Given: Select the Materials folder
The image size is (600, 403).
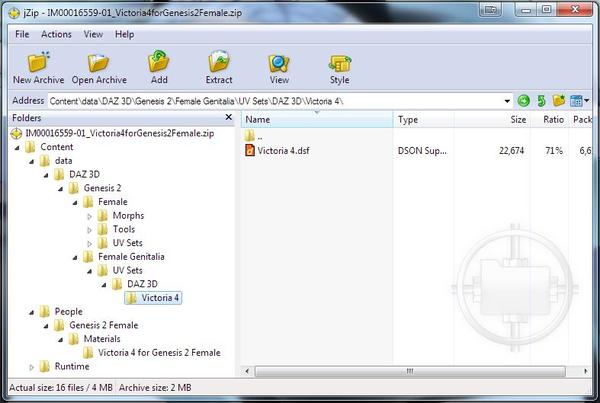Looking at the screenshot, I should click(95, 339).
